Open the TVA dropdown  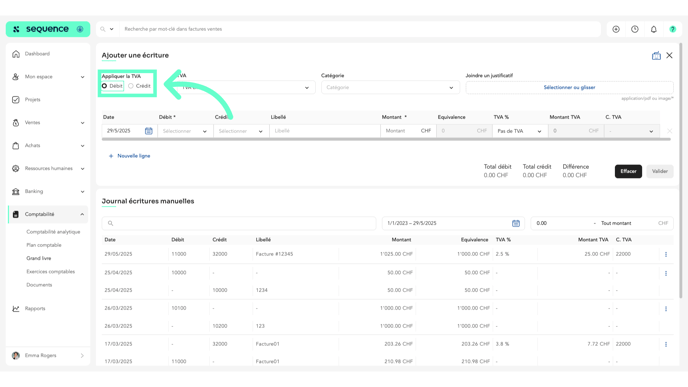click(x=246, y=87)
